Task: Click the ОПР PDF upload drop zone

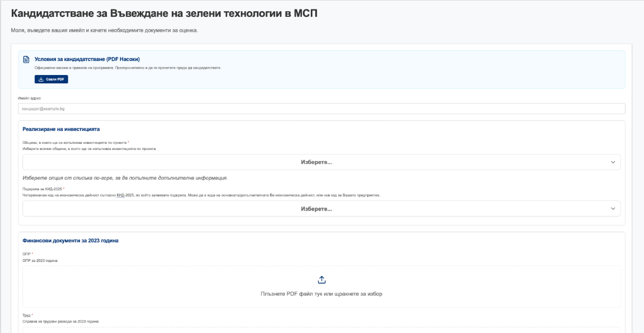Action: [321, 287]
